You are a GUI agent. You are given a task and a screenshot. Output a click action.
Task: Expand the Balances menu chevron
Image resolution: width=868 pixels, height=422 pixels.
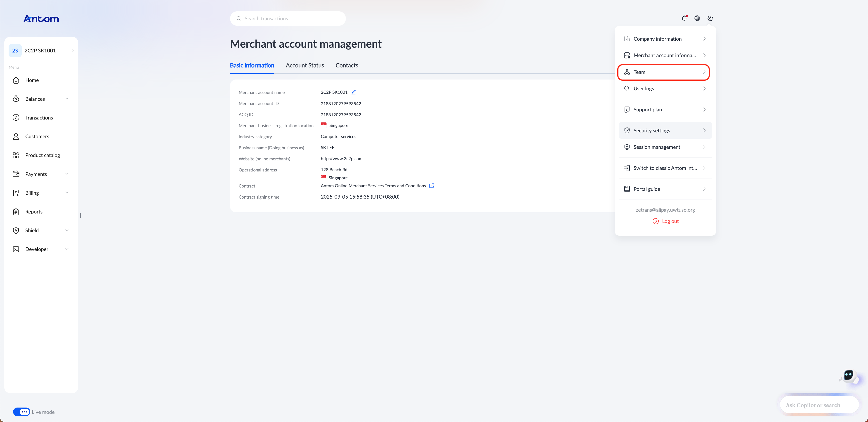(x=67, y=99)
